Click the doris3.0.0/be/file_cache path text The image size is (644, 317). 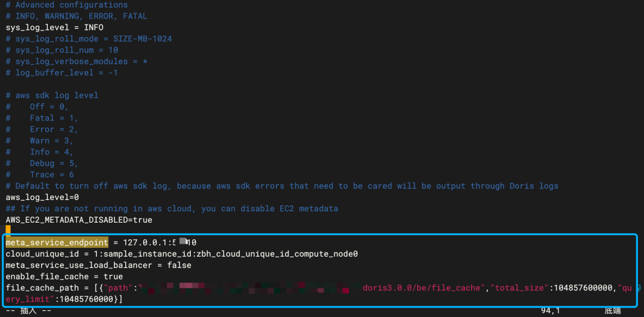point(421,288)
